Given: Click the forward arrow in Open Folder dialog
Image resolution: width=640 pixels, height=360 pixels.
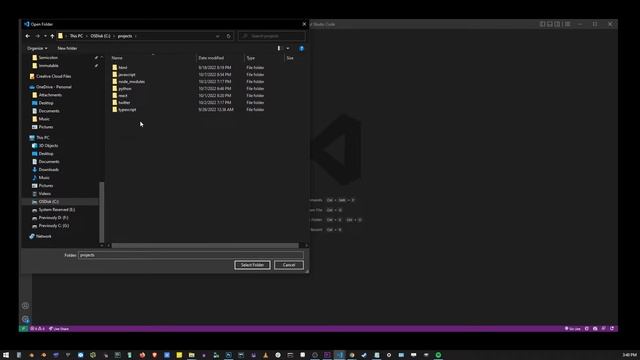Looking at the screenshot, I should click(x=37, y=36).
